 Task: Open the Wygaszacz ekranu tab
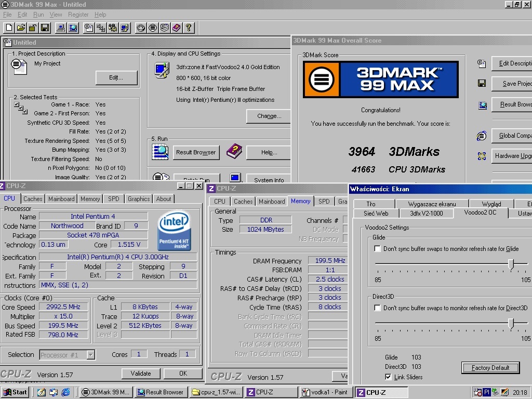[x=432, y=204]
